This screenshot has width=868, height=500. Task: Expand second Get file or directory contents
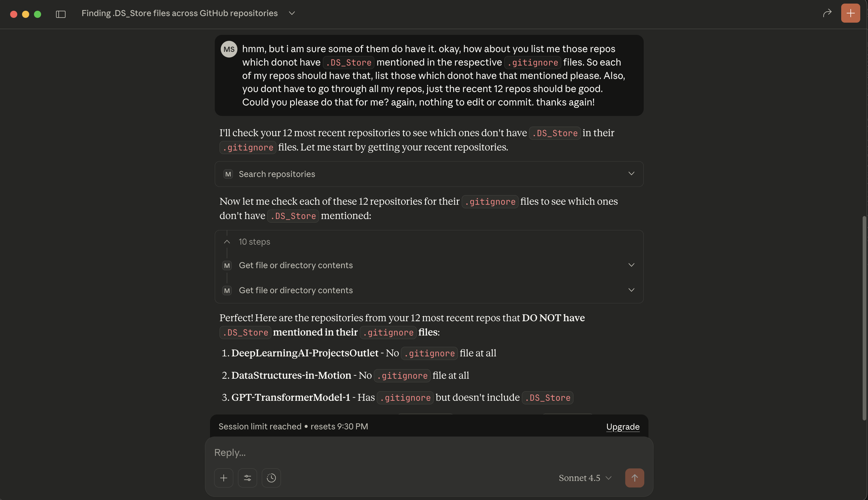point(631,290)
